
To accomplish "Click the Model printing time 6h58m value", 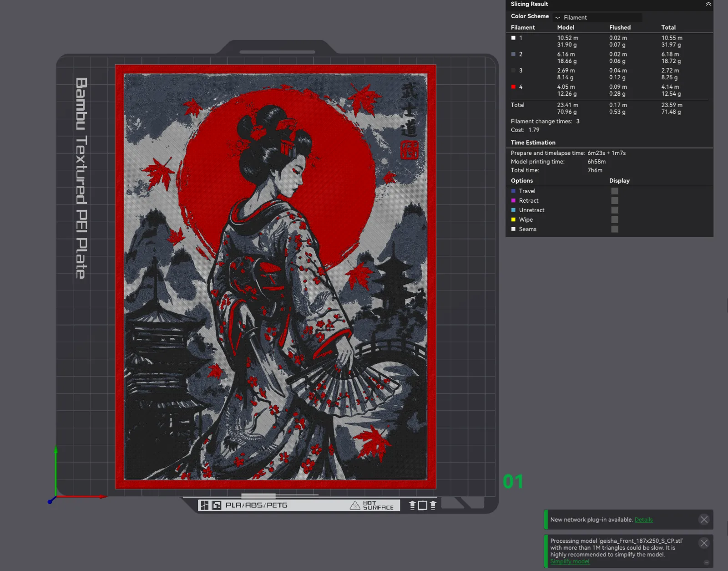I will pos(597,162).
